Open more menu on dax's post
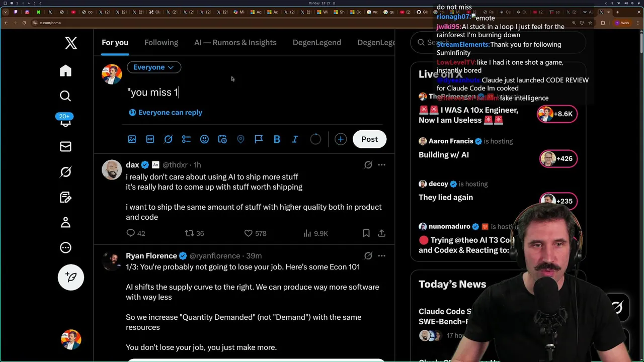 382,165
